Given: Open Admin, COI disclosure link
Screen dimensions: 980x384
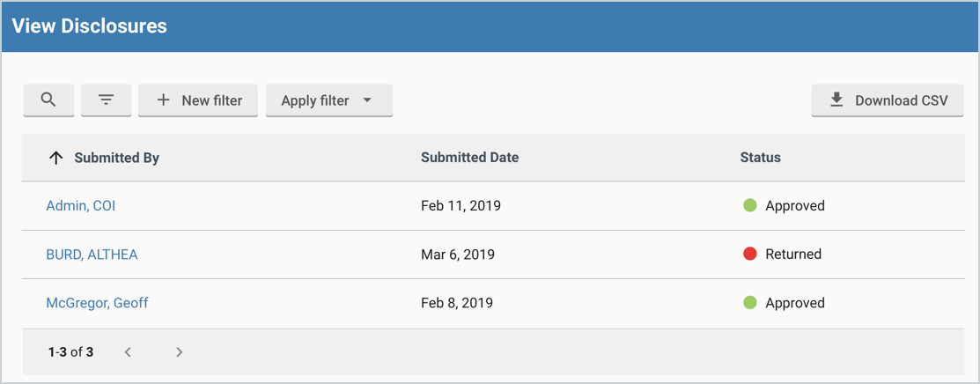Looking at the screenshot, I should [80, 205].
